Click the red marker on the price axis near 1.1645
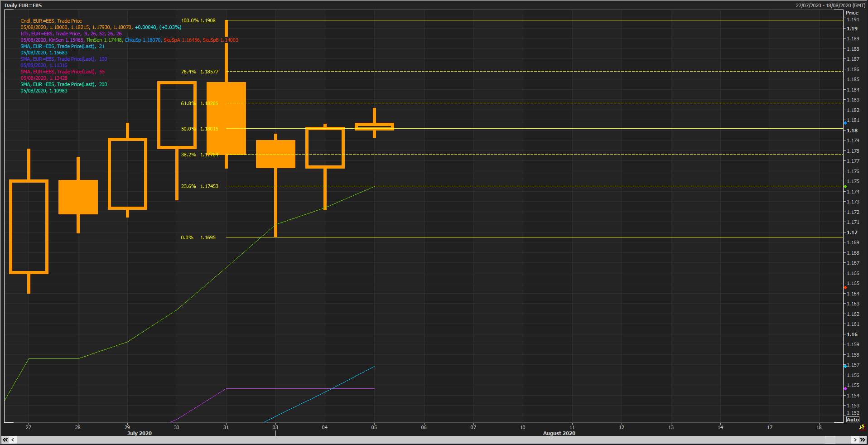The image size is (868, 445). pos(845,288)
